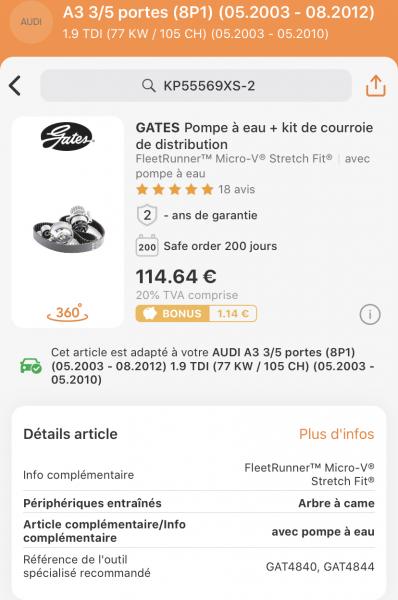
Task: Open the 360° product view
Action: [x=67, y=313]
